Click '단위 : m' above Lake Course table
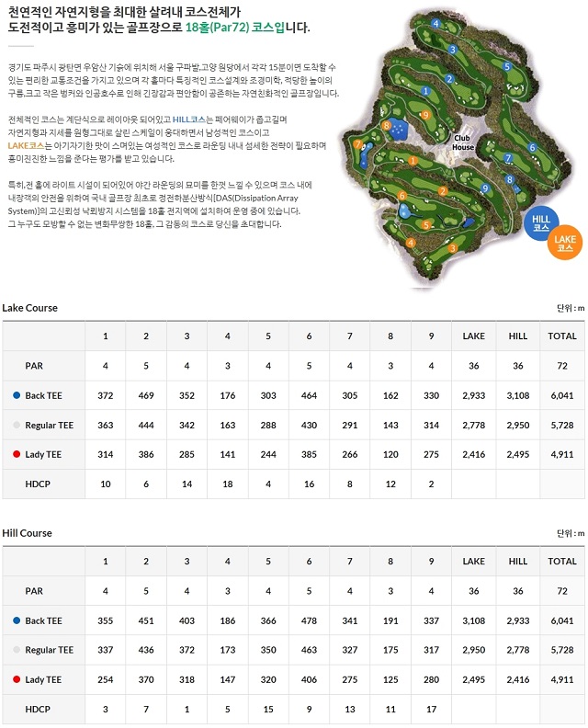Image resolution: width=588 pixels, height=728 pixels. click(571, 308)
